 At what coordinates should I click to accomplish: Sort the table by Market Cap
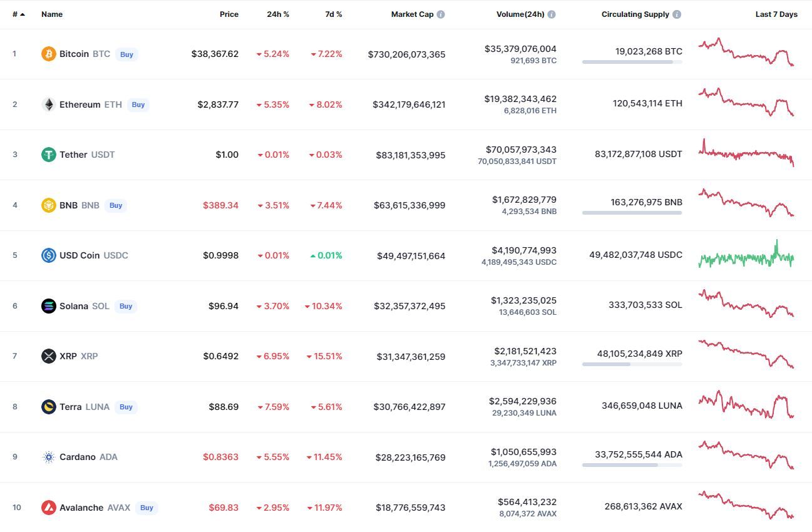coord(412,14)
